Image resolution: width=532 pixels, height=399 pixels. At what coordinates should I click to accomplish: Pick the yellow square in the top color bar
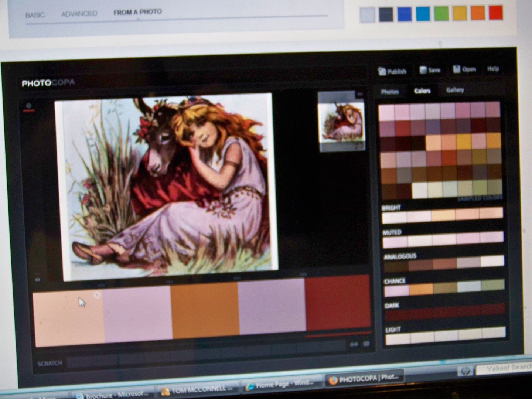point(460,13)
